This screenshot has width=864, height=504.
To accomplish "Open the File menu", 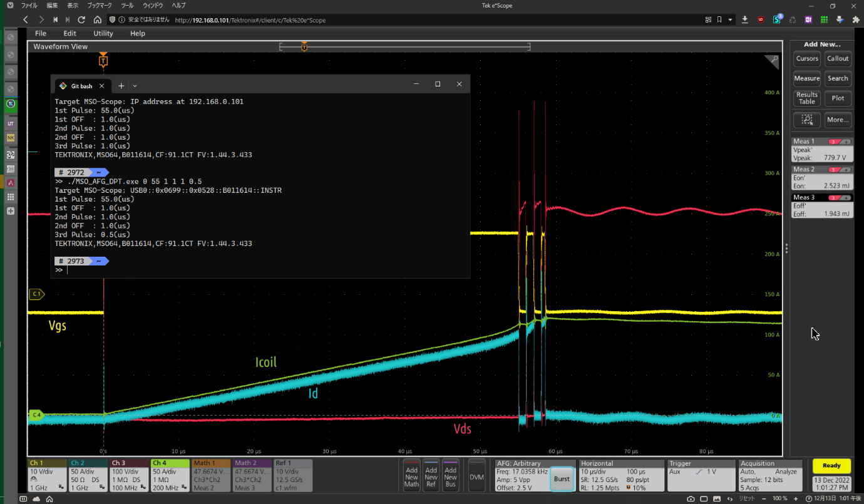I will click(x=41, y=33).
